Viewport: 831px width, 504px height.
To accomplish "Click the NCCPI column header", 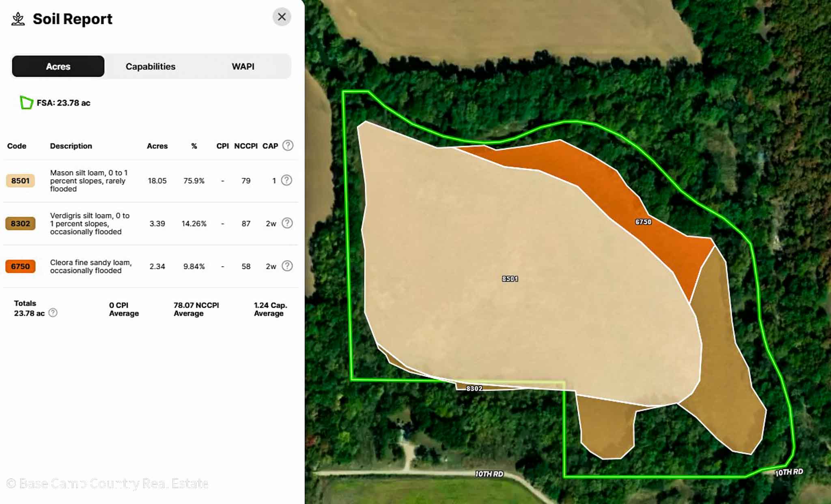I will (245, 146).
